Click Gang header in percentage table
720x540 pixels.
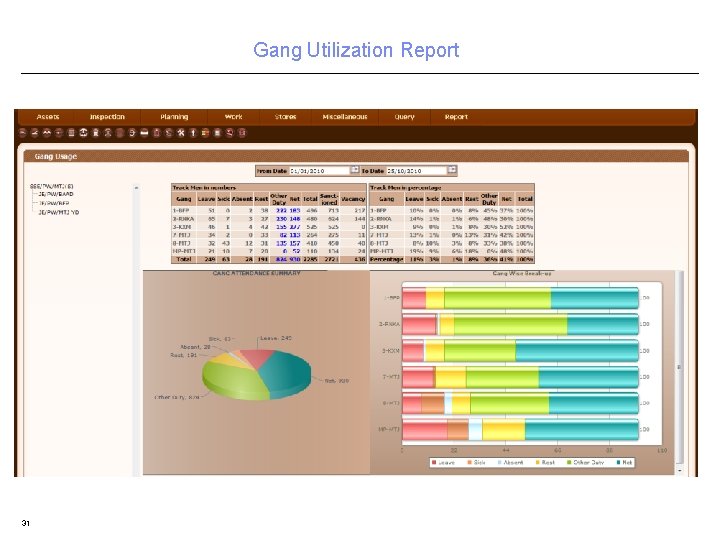tap(386, 199)
